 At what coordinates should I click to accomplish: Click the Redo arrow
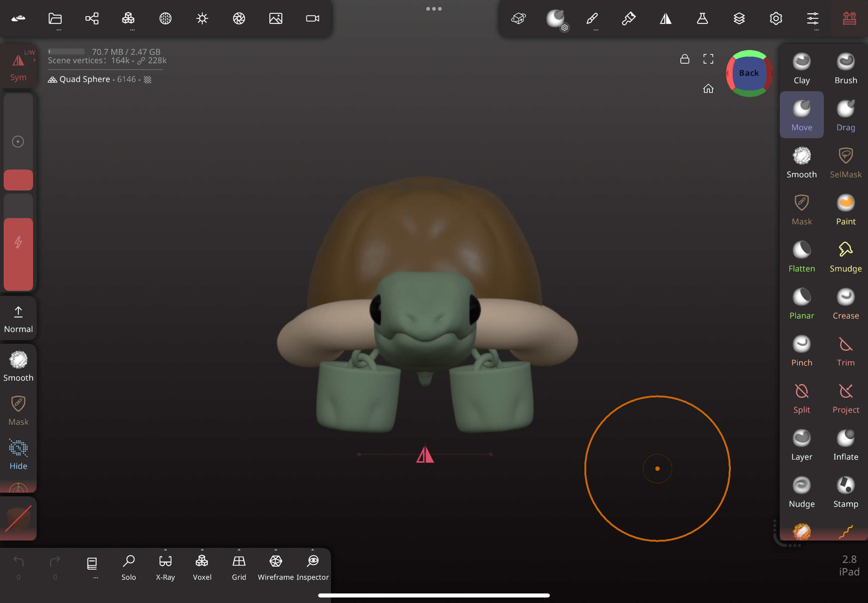[55, 561]
